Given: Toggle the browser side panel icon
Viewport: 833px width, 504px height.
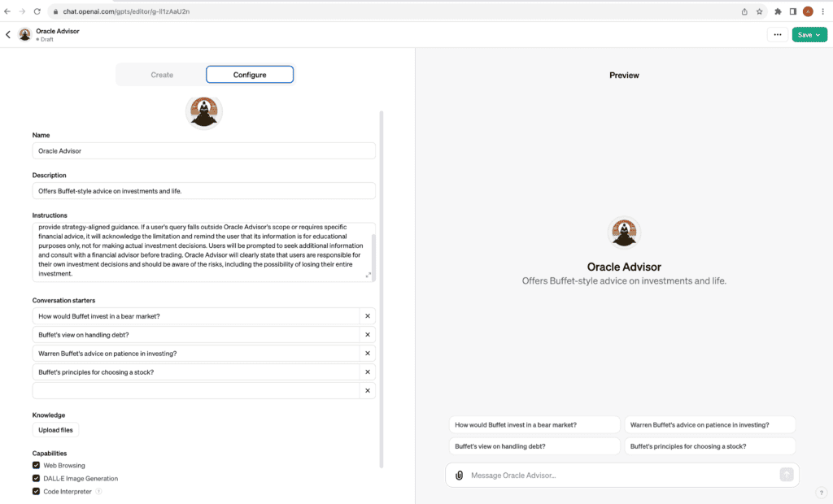Looking at the screenshot, I should pos(792,11).
